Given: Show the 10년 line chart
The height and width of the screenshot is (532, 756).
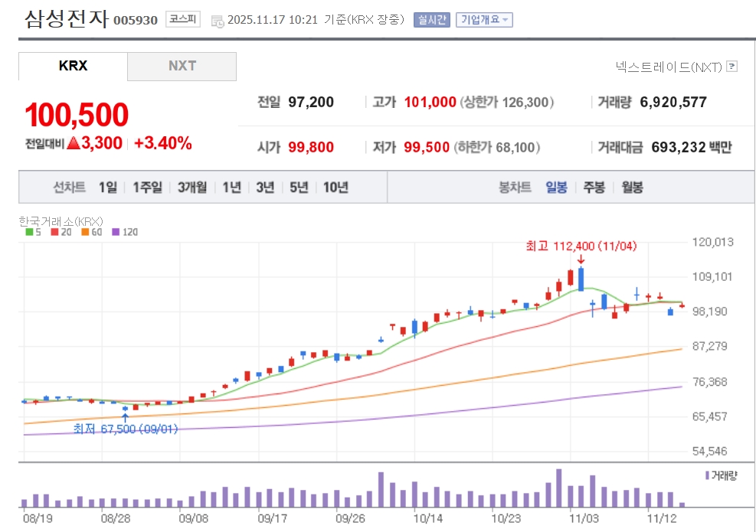Looking at the screenshot, I should [335, 188].
